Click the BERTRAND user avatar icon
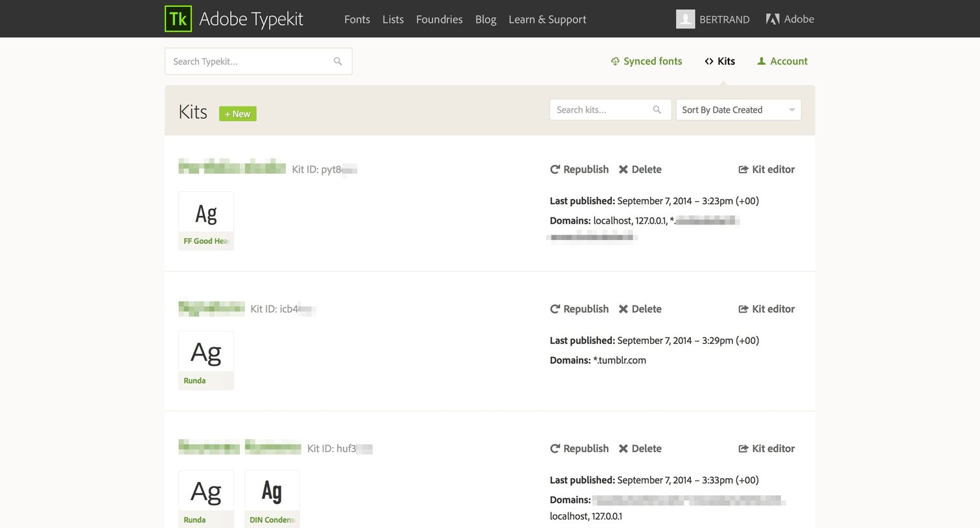980x528 pixels. point(686,19)
